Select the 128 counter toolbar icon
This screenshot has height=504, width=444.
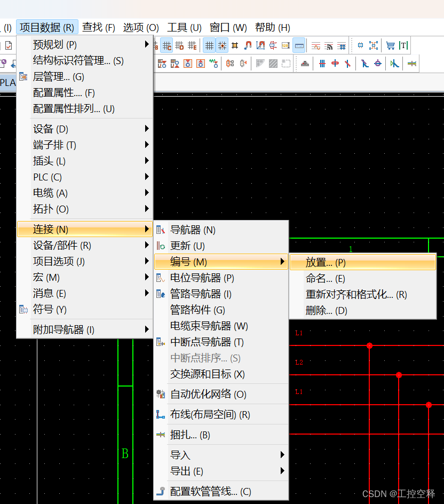click(286, 45)
